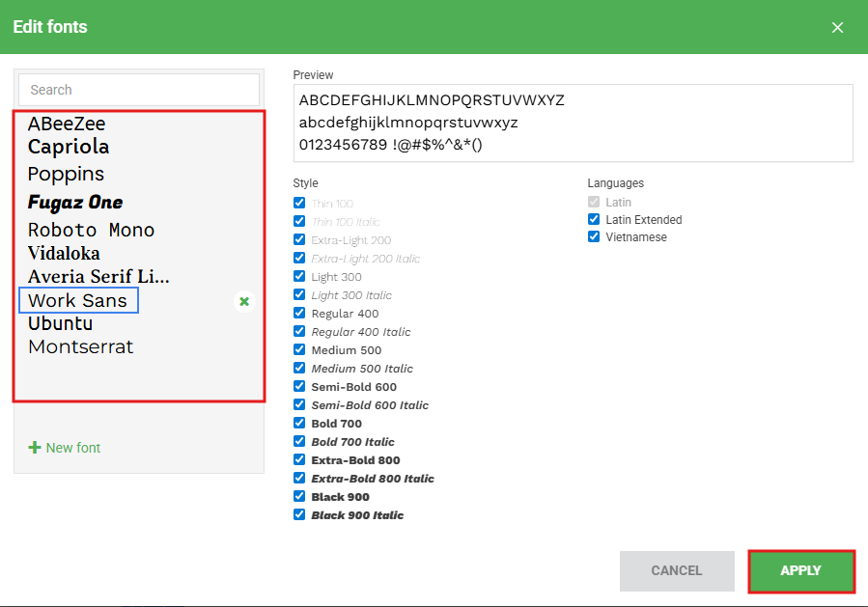Uncheck the Regular 400 style
The height and width of the screenshot is (607, 868).
point(299,314)
